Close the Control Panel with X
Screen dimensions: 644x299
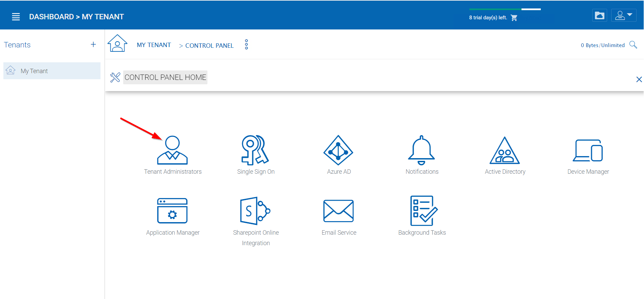point(639,79)
